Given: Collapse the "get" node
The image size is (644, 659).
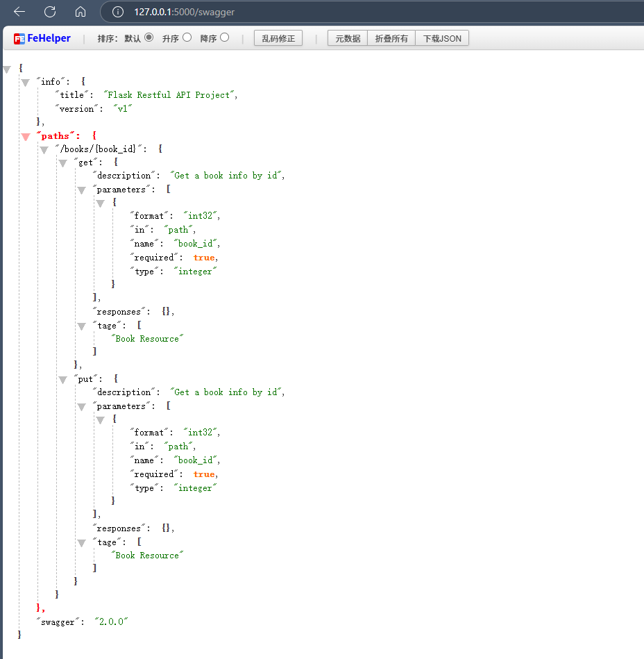Looking at the screenshot, I should 62,163.
